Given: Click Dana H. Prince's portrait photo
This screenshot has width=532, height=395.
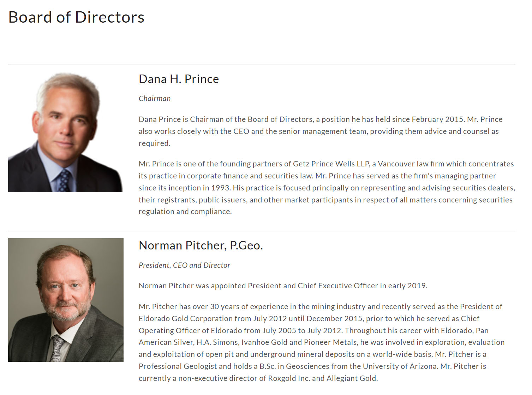Looking at the screenshot, I should click(65, 132).
